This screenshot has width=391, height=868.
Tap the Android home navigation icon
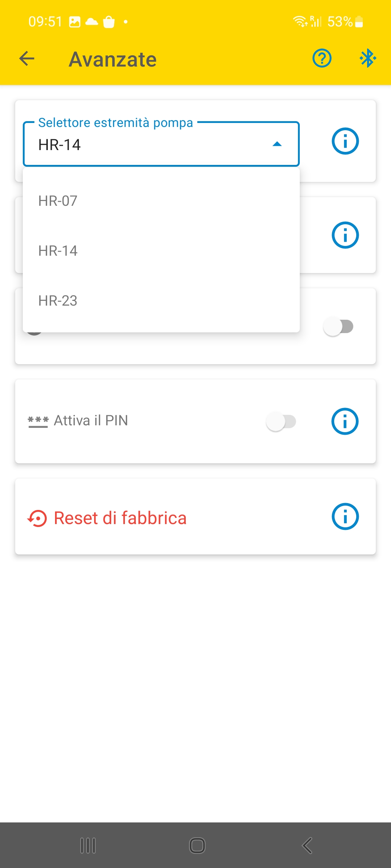pyautogui.click(x=197, y=846)
